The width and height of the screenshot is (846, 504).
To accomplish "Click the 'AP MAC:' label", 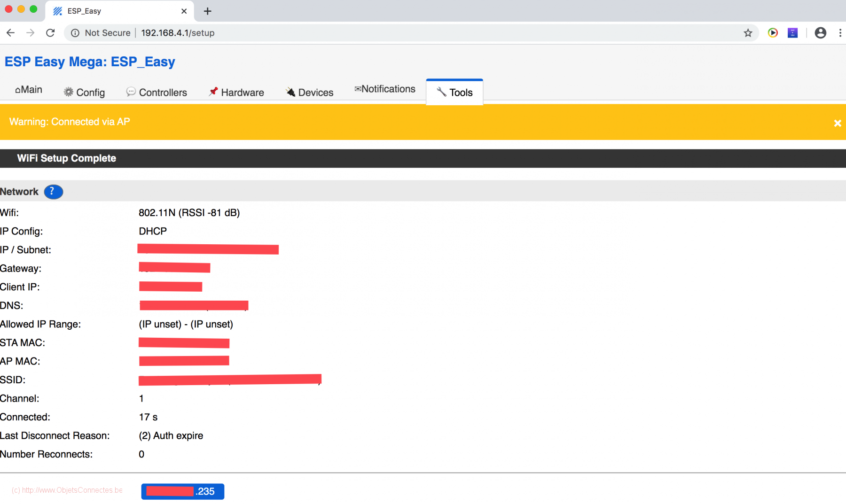I will (x=20, y=361).
